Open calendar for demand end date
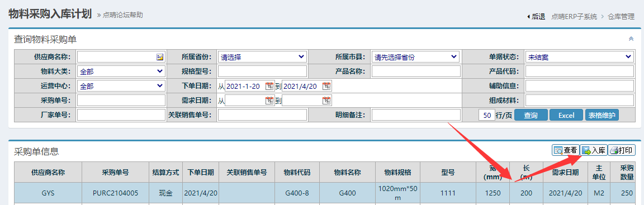 point(326,101)
